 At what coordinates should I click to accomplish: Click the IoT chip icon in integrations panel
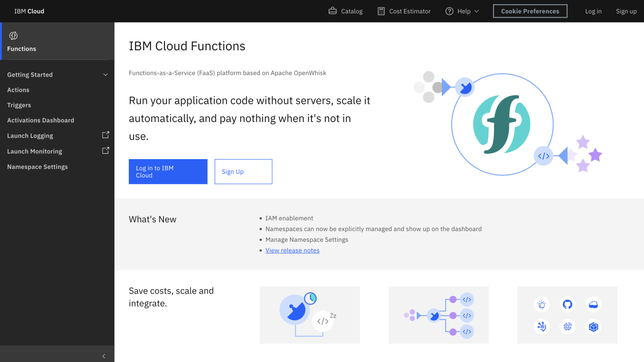[x=567, y=327]
